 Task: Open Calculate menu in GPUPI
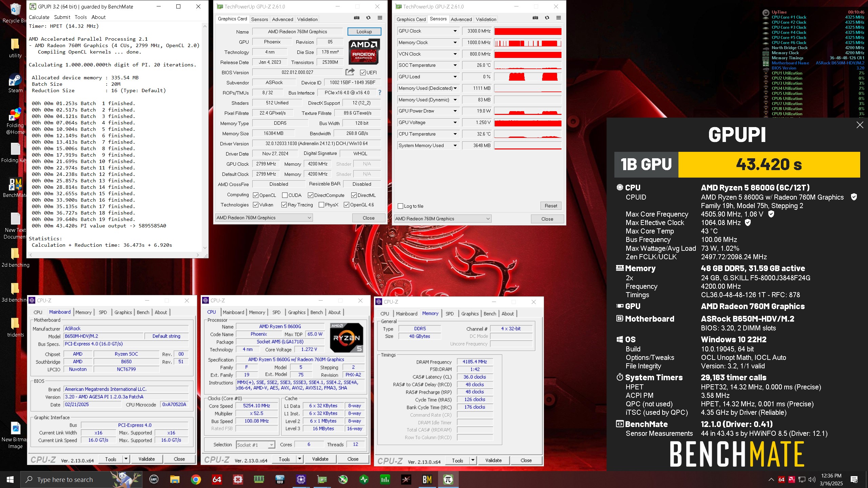point(39,17)
